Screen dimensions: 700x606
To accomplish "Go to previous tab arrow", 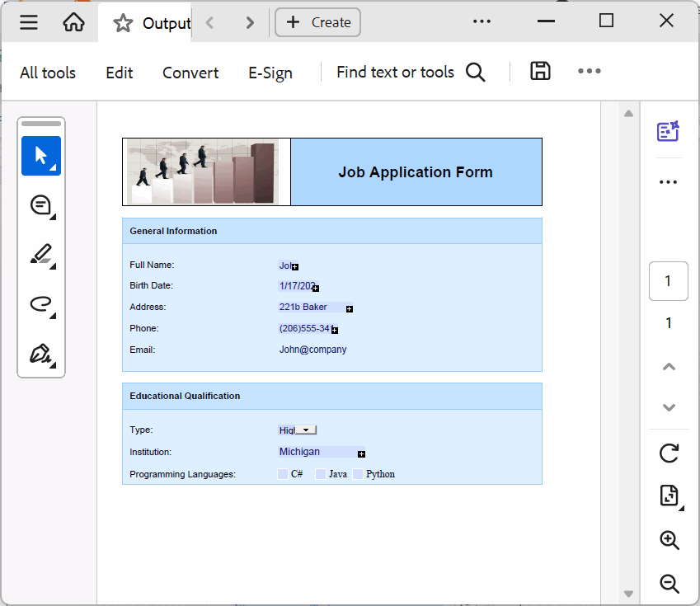I will (209, 22).
